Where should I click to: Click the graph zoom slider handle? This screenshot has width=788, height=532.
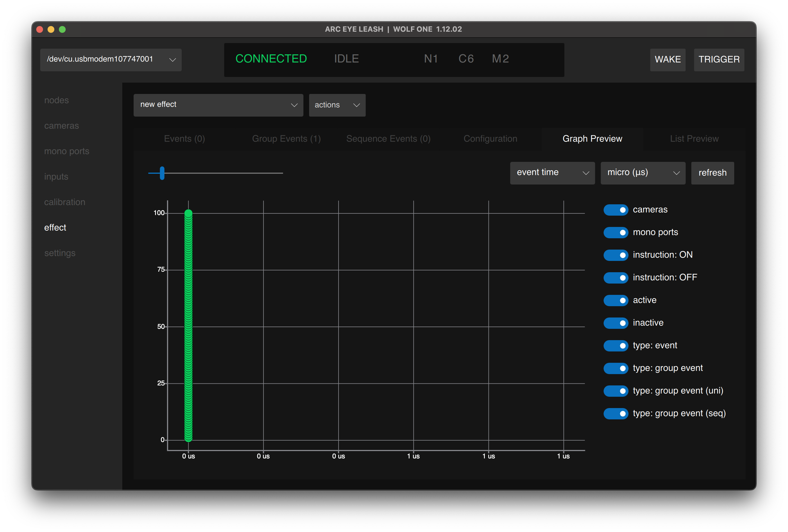coord(162,173)
